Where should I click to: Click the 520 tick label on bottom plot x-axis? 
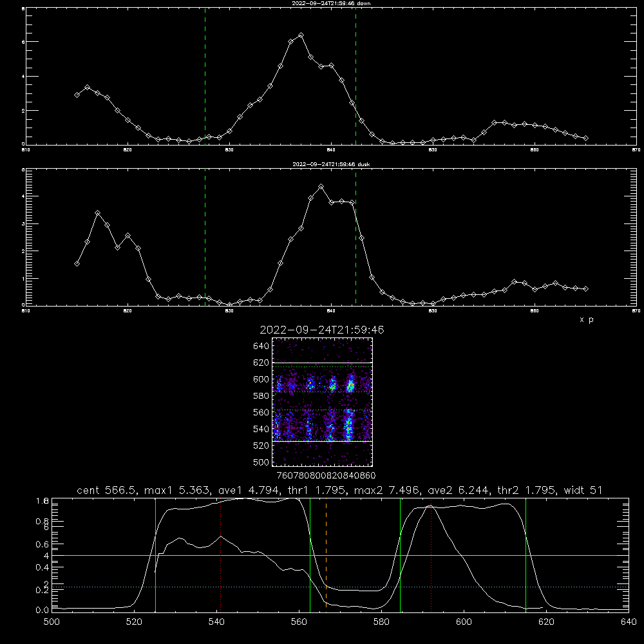[x=134, y=622]
